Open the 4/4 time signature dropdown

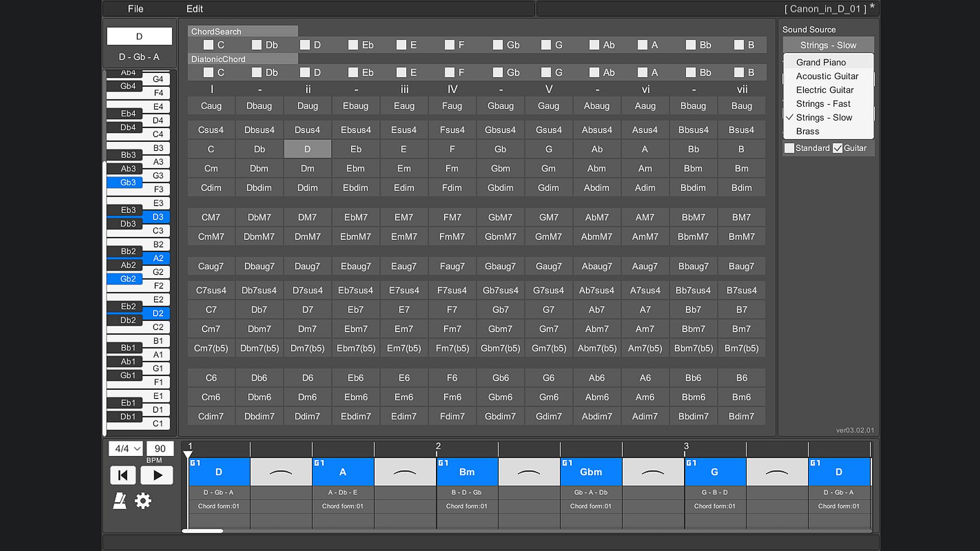click(x=126, y=448)
